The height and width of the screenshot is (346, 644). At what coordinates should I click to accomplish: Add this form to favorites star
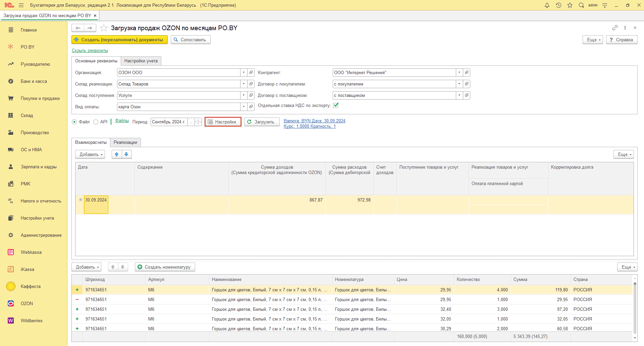click(104, 28)
